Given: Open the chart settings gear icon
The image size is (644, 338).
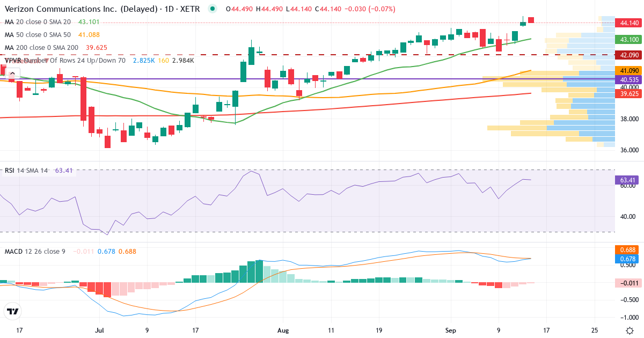Looking at the screenshot, I should pos(629,330).
